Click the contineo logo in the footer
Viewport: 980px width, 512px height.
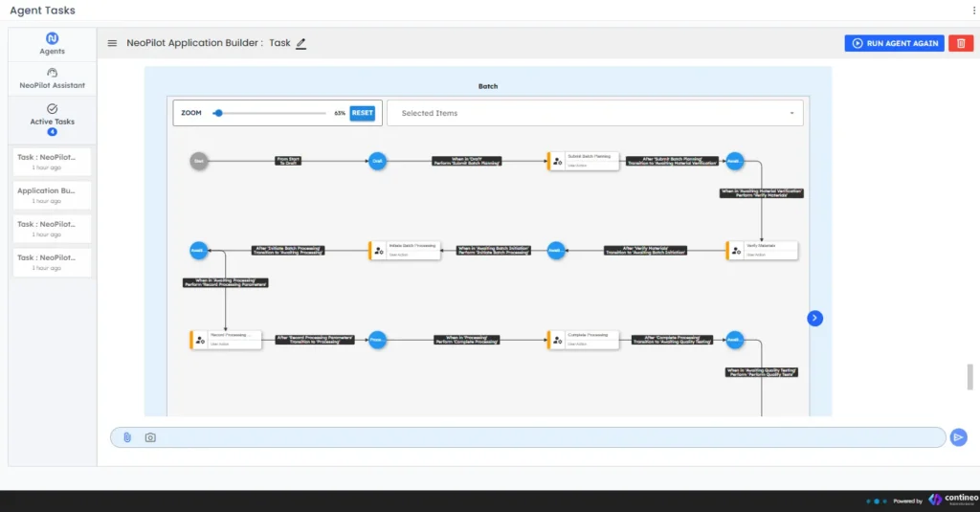click(x=954, y=500)
